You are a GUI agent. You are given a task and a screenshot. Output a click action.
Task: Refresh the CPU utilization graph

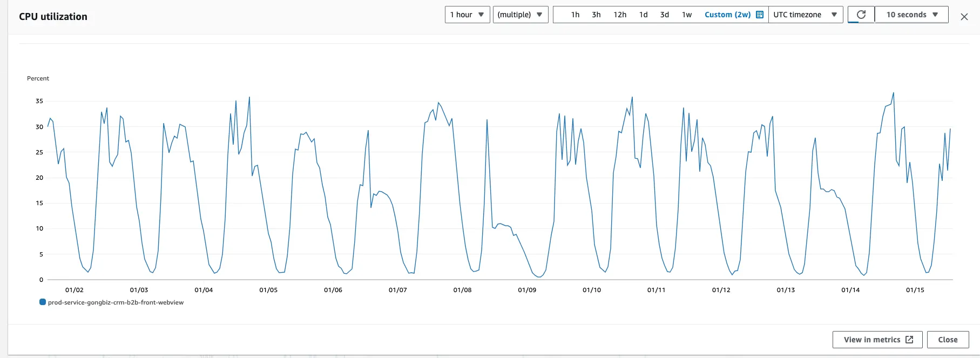pyautogui.click(x=861, y=15)
